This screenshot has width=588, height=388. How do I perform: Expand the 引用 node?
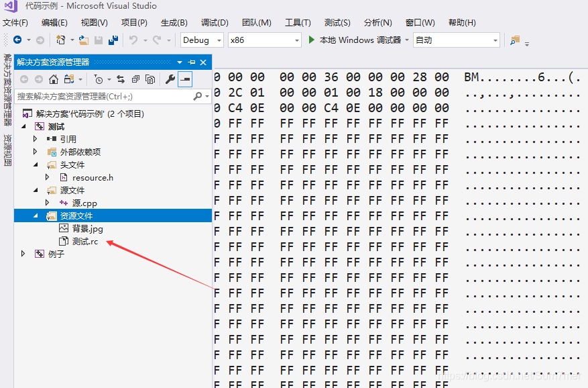pos(36,139)
